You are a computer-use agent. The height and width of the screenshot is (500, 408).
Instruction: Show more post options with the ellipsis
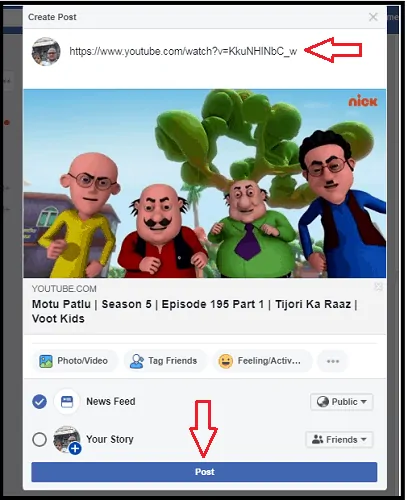coord(333,361)
